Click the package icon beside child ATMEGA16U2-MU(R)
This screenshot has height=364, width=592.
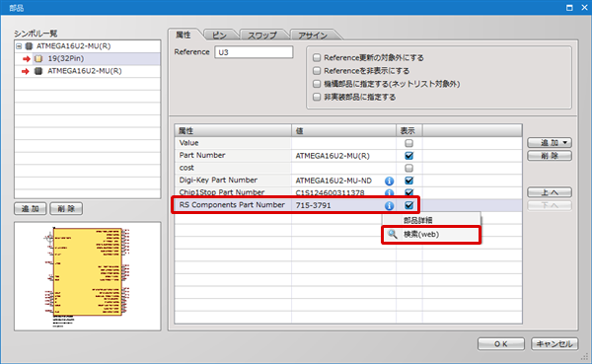click(x=38, y=71)
